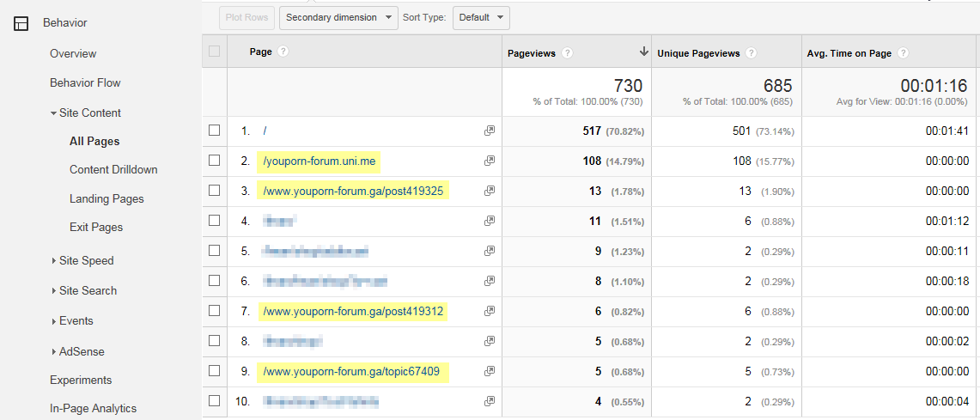Click the Plot Rows button
Viewport: 980px width, 420px height.
[x=247, y=17]
